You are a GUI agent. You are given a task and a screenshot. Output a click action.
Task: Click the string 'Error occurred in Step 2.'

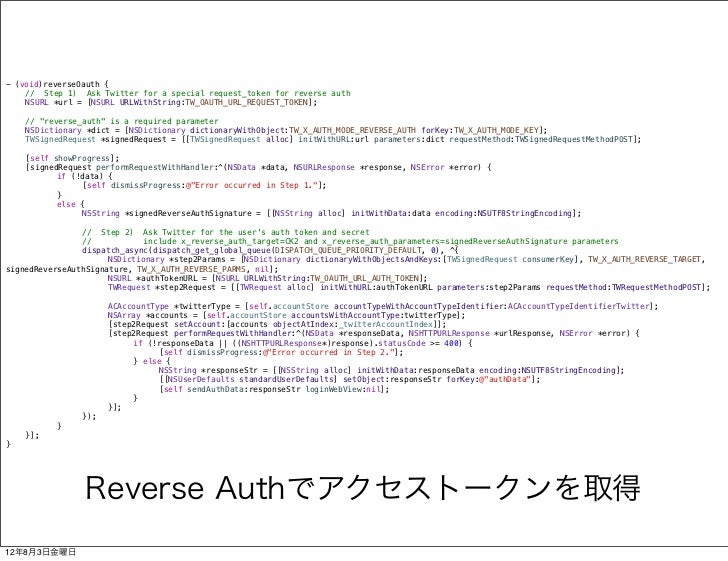(x=329, y=352)
